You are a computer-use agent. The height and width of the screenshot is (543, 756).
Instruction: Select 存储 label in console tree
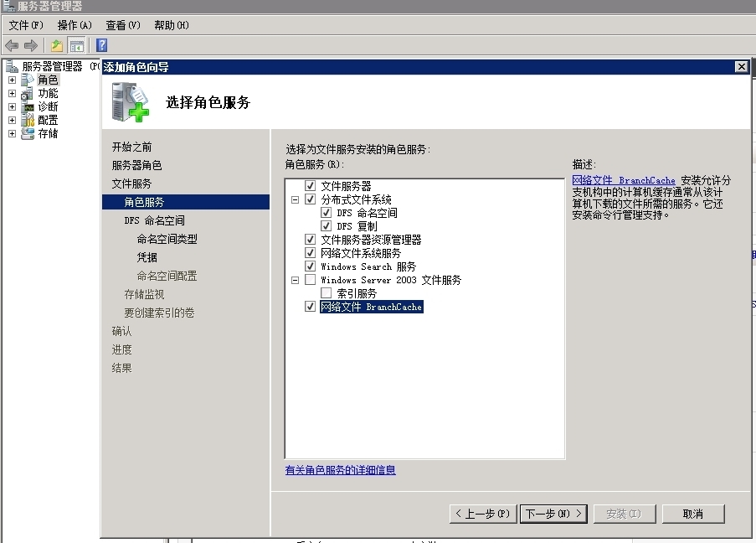click(x=48, y=134)
